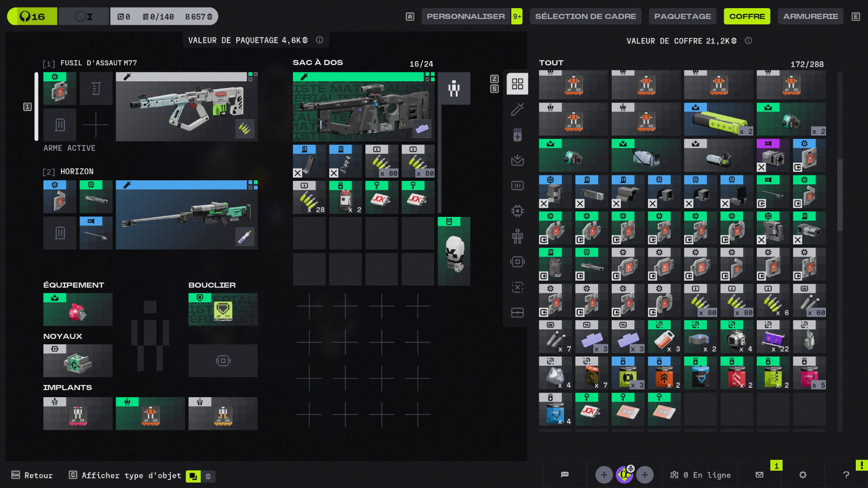Viewport: 868px width, 488px height.
Task: Filter vault by implants (figure icon)
Action: click(517, 236)
